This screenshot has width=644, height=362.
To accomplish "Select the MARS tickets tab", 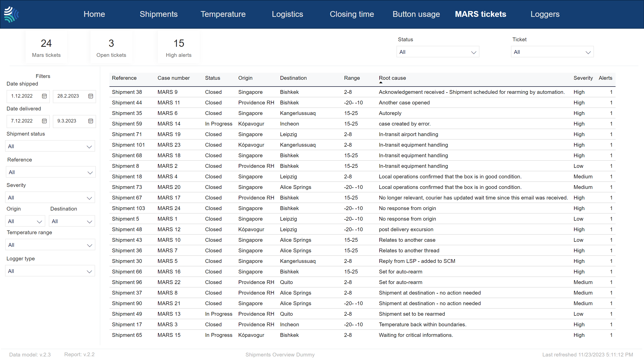I will pyautogui.click(x=481, y=14).
